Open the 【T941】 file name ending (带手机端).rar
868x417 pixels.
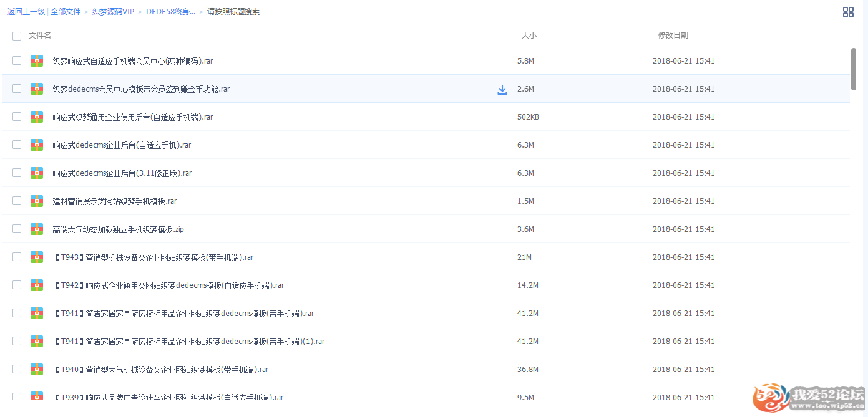pyautogui.click(x=183, y=314)
